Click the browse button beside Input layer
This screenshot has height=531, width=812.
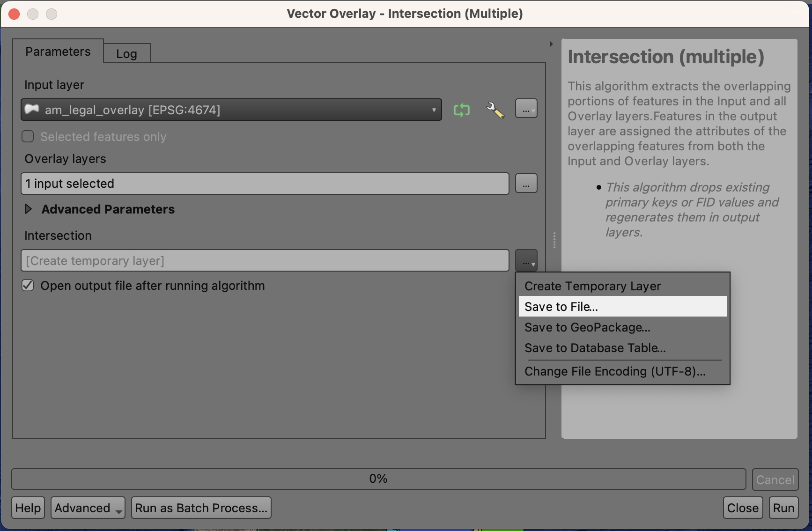point(526,109)
